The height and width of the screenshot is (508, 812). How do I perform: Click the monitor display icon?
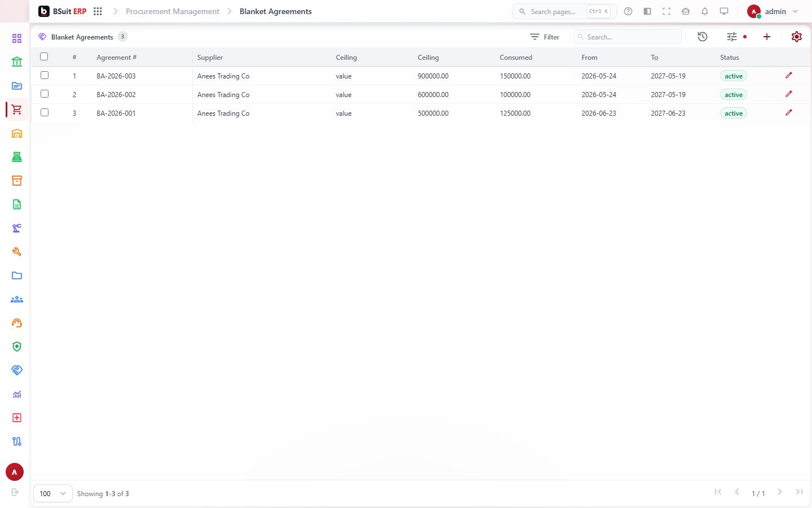point(724,11)
